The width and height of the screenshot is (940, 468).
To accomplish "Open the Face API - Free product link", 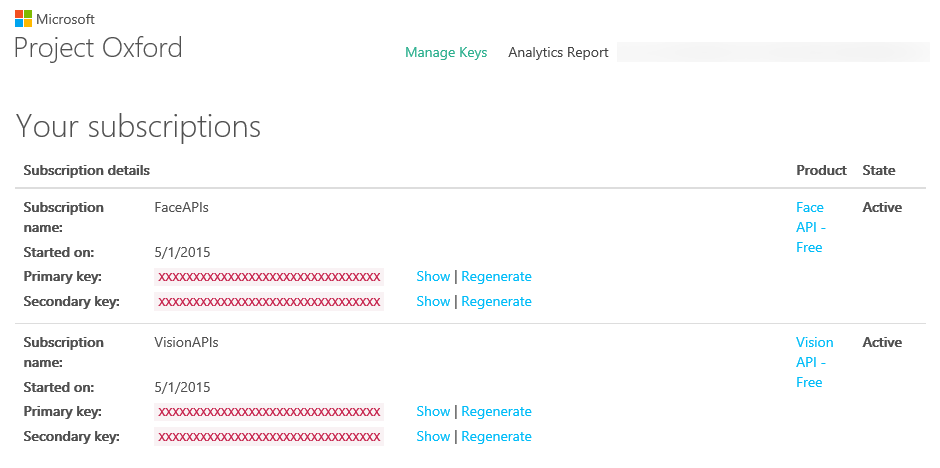I will (x=809, y=227).
